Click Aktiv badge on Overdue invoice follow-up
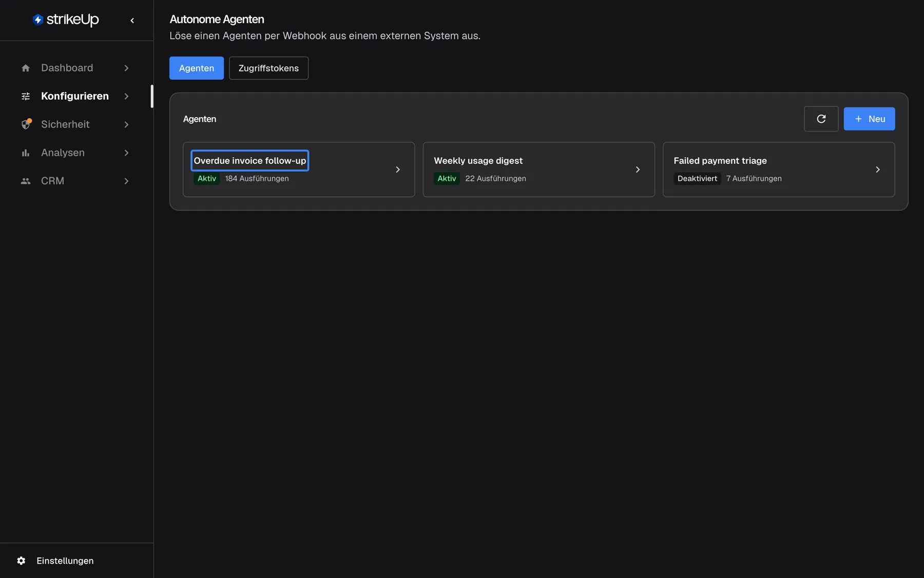Image resolution: width=924 pixels, height=578 pixels. (x=207, y=178)
